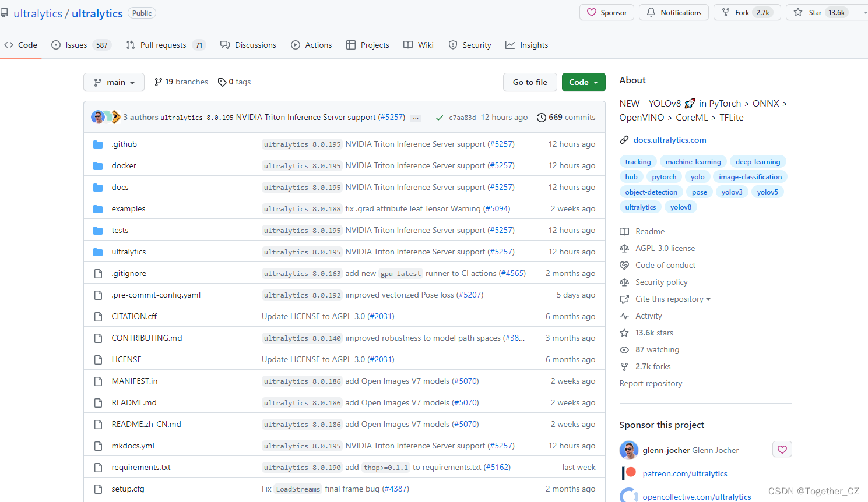The width and height of the screenshot is (868, 502).
Task: Click the setup.cfg file icon
Action: point(98,489)
